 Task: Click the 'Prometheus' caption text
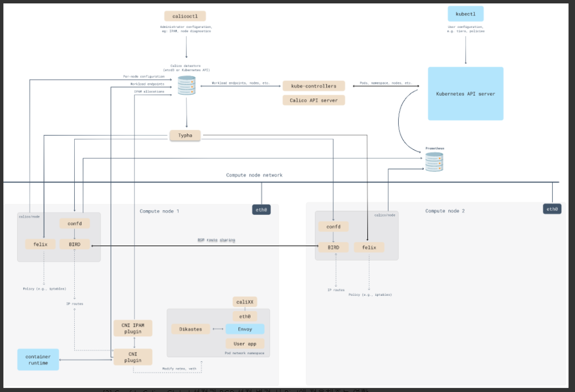coord(435,148)
